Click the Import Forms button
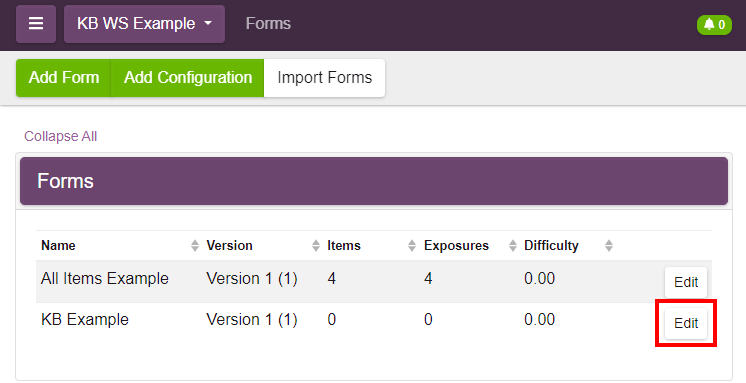Screen dimensions: 746x383 tap(324, 78)
